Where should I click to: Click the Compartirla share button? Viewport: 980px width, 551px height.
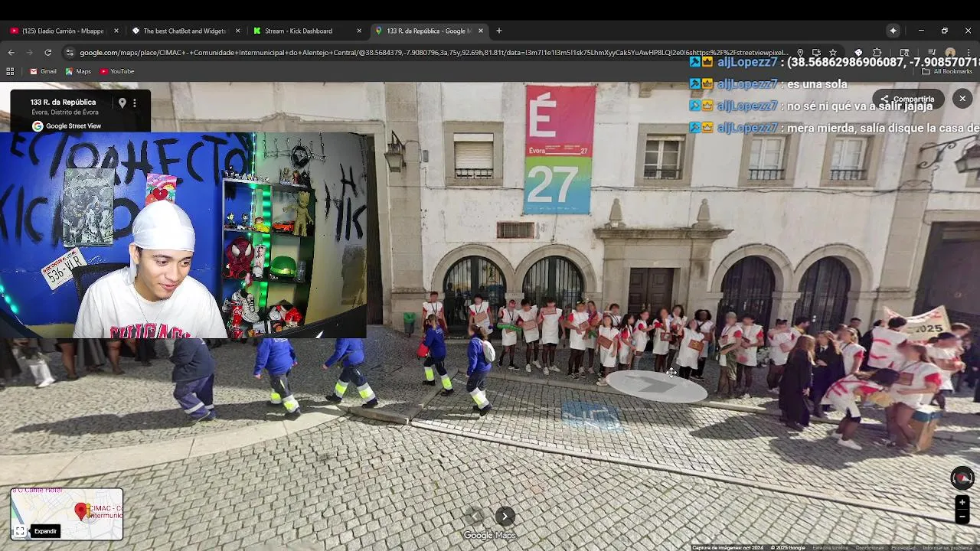click(x=908, y=99)
